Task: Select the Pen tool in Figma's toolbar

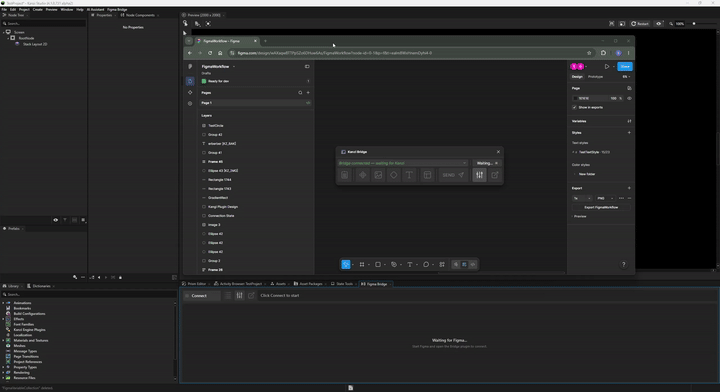Action: [x=394, y=264]
